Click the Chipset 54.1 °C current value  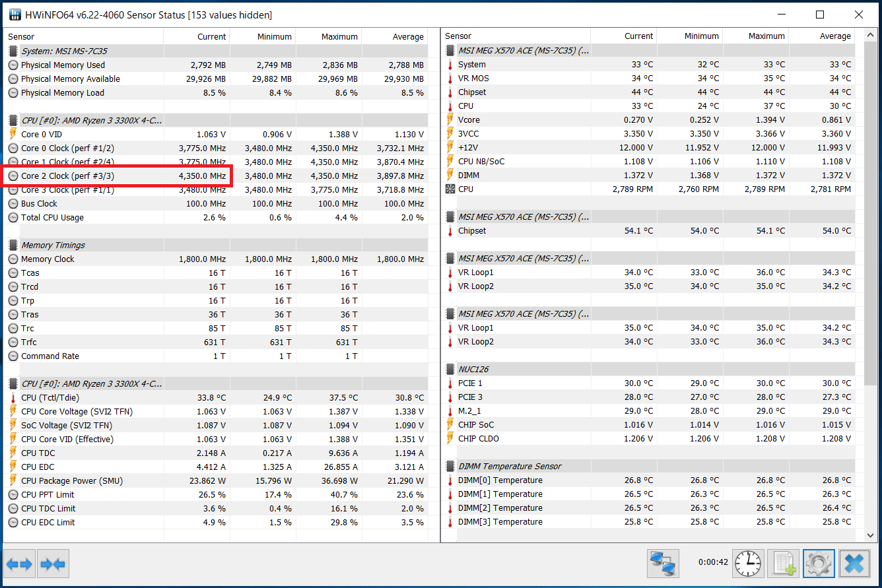[638, 231]
